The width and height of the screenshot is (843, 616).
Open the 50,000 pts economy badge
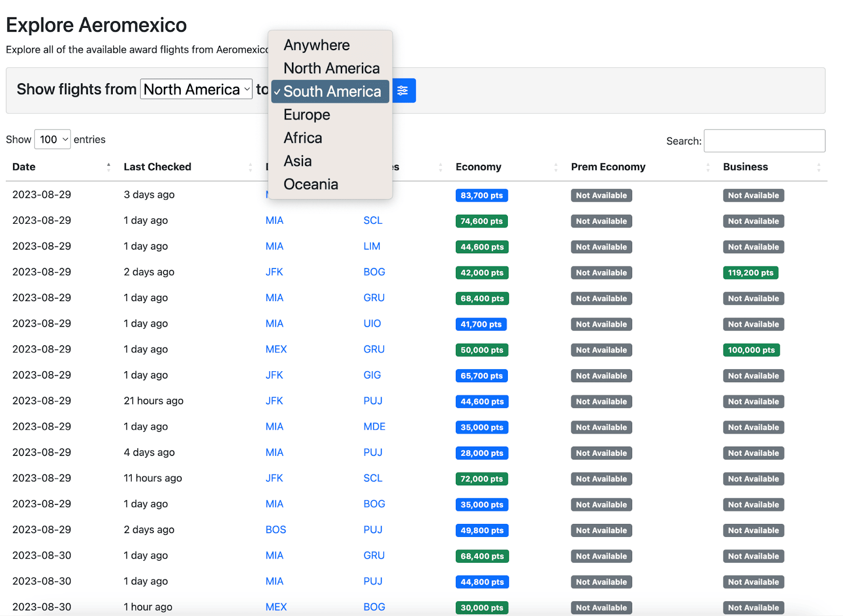point(482,350)
